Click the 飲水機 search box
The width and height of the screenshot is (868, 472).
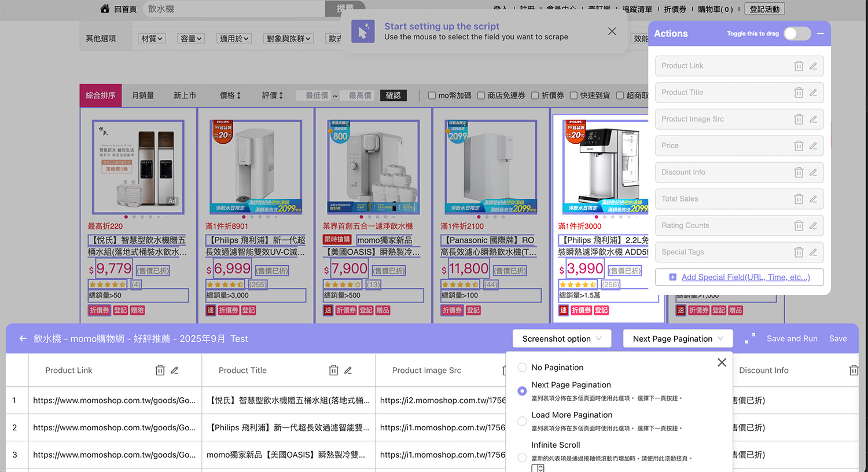[x=233, y=9]
